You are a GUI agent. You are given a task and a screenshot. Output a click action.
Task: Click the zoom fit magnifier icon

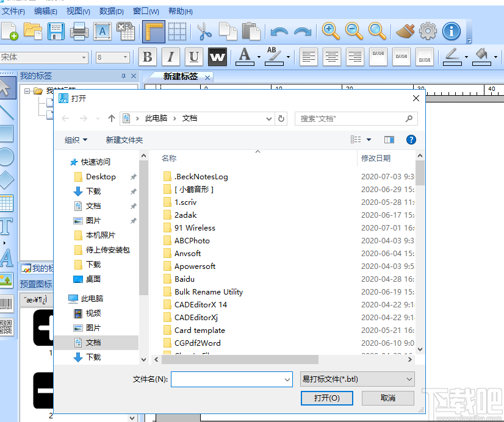pos(377,31)
